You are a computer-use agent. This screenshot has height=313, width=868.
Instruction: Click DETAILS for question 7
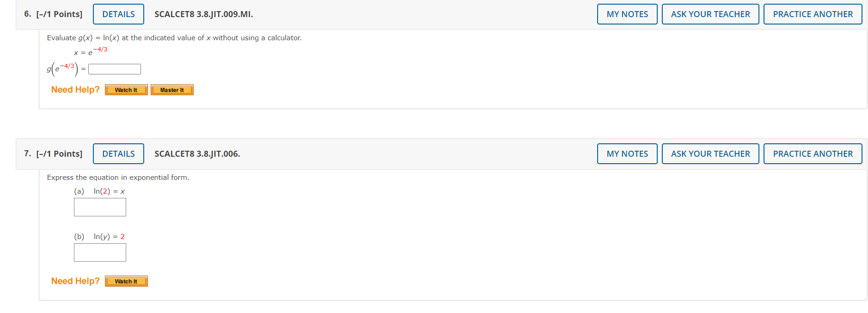(118, 153)
